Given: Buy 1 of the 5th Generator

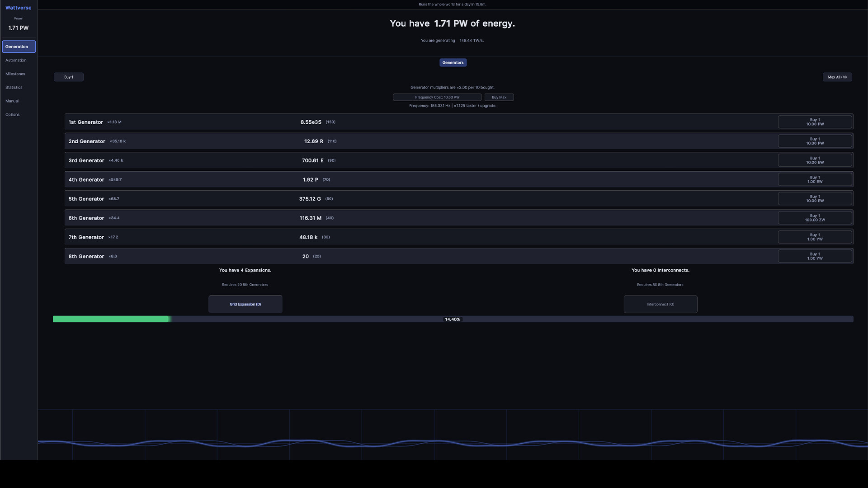Looking at the screenshot, I should point(815,199).
